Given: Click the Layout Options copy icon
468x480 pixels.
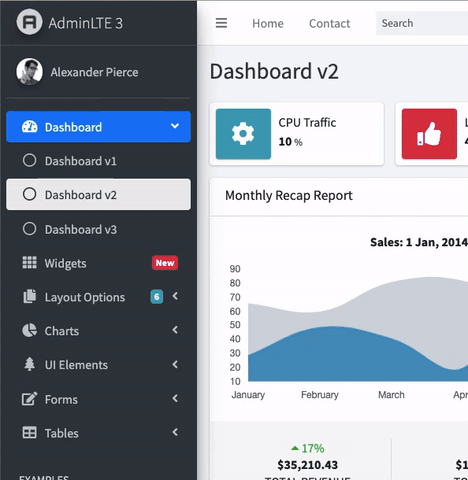Looking at the screenshot, I should pos(30,297).
